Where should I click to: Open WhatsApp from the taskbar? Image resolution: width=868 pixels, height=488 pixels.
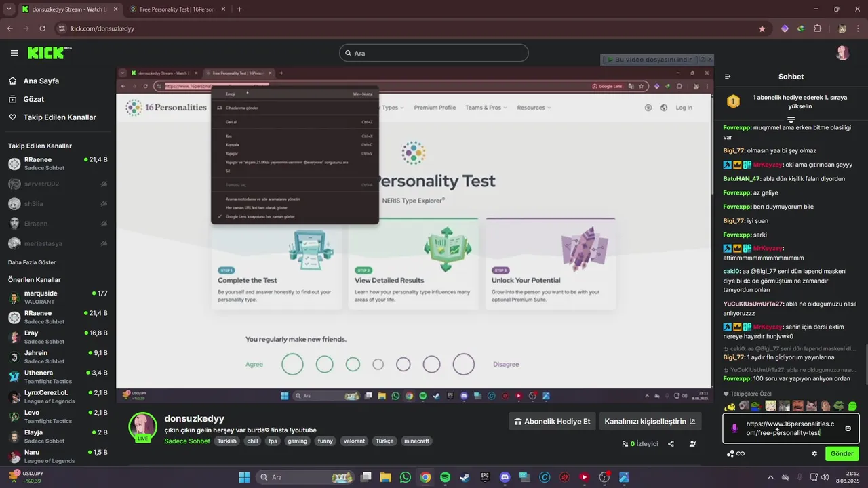pos(406,477)
